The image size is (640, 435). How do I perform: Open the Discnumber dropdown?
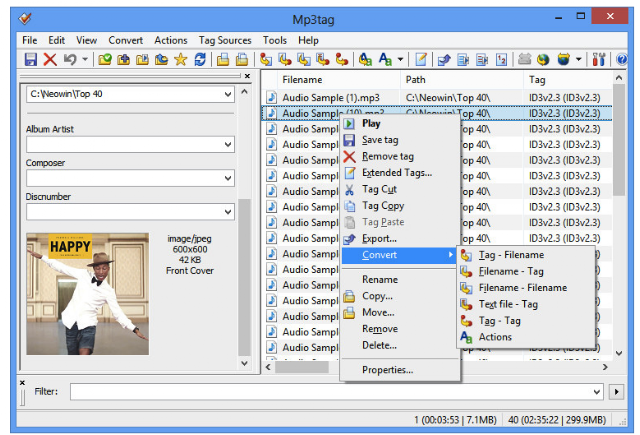click(x=228, y=212)
